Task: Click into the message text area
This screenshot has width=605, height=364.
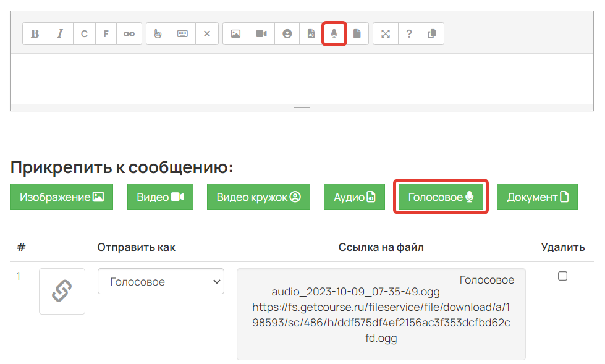Action: (x=302, y=78)
